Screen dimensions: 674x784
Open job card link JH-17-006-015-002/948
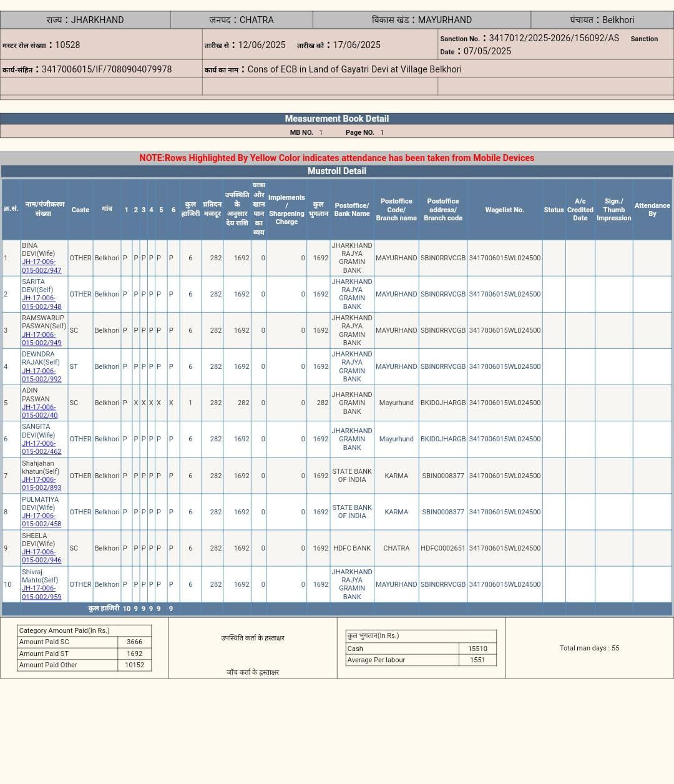[41, 302]
